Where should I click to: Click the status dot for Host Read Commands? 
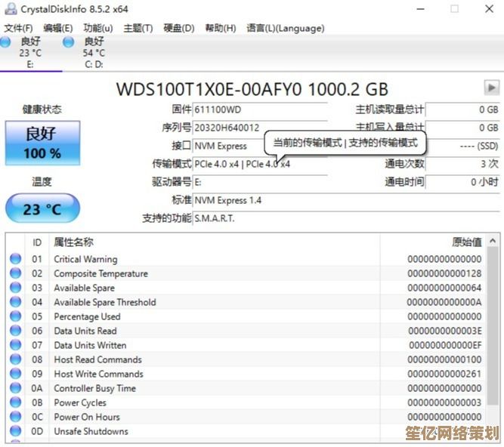click(15, 359)
